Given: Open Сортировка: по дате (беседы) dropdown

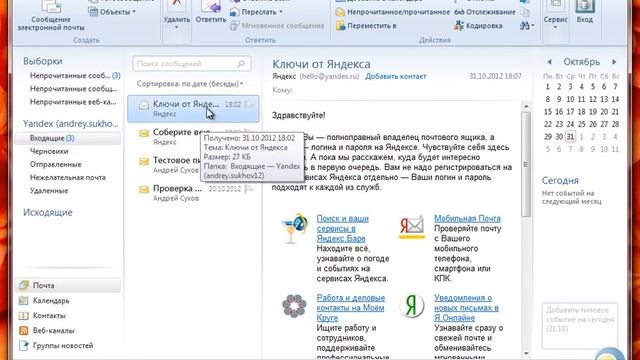Looking at the screenshot, I should point(190,84).
